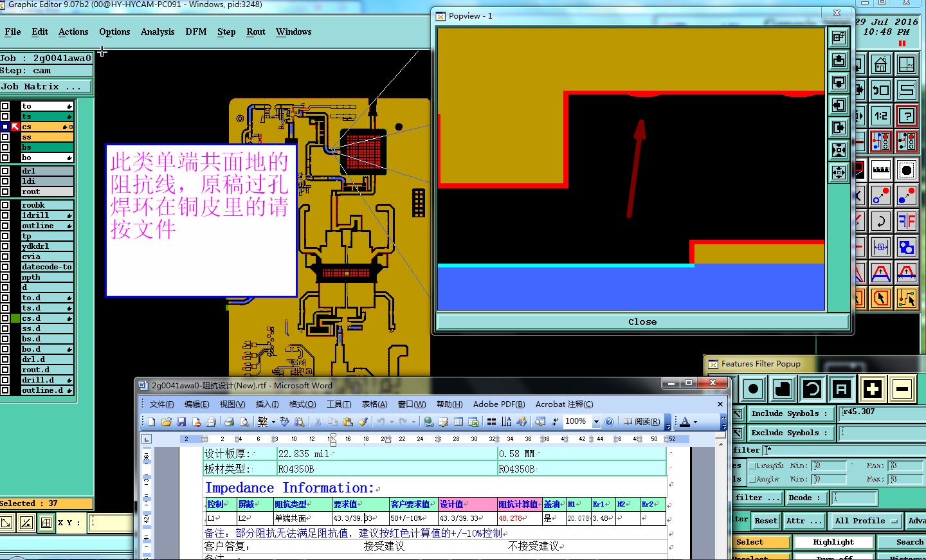This screenshot has height=560, width=926.
Task: Select text feature type 'A' icon
Action: coord(841,389)
